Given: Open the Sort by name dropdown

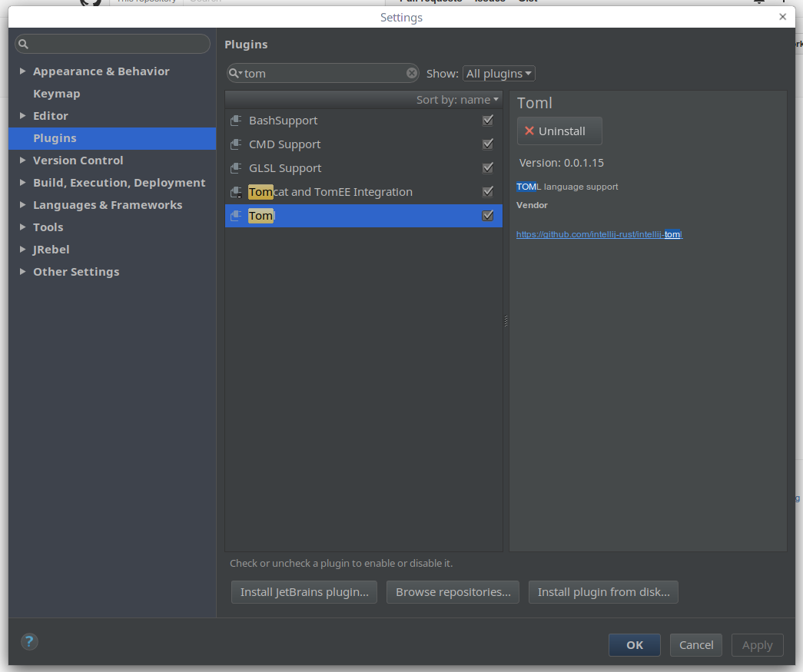Looking at the screenshot, I should pos(457,100).
